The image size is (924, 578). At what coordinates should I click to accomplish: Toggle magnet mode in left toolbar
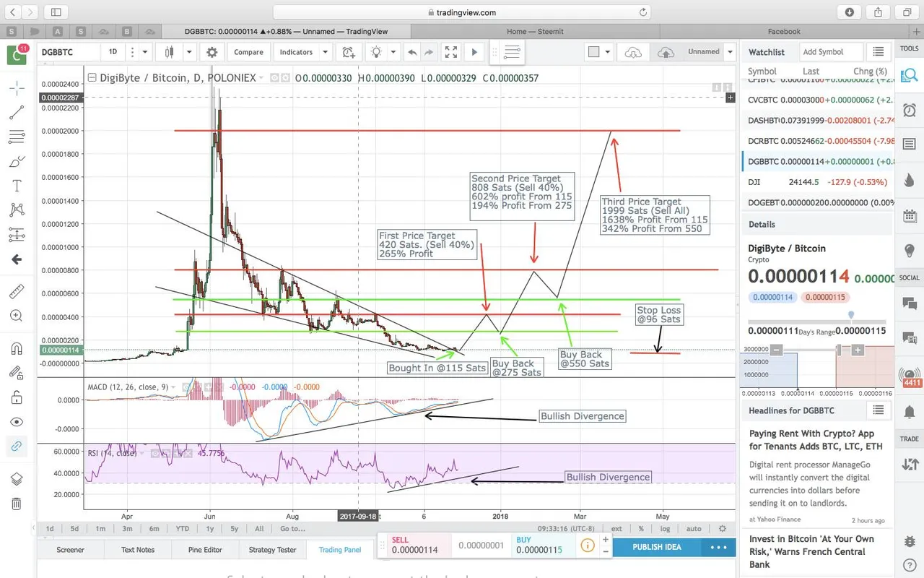point(17,348)
